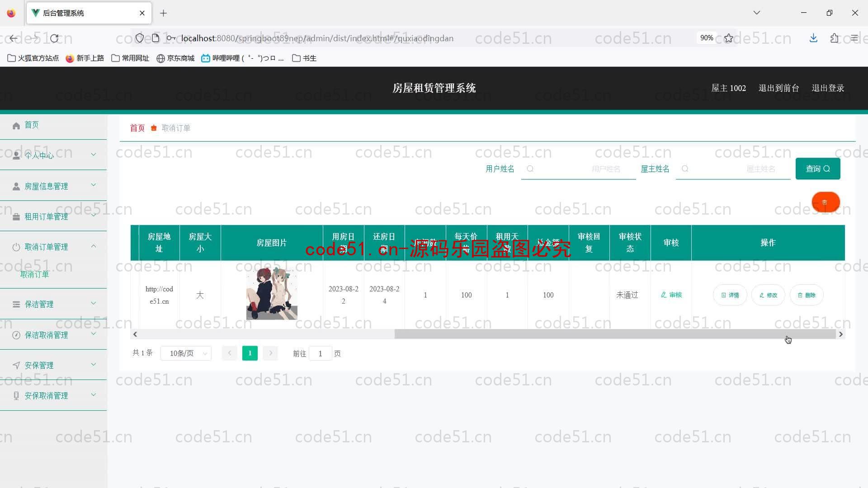Select 10条/页 page size dropdown
The width and height of the screenshot is (868, 488).
click(185, 353)
